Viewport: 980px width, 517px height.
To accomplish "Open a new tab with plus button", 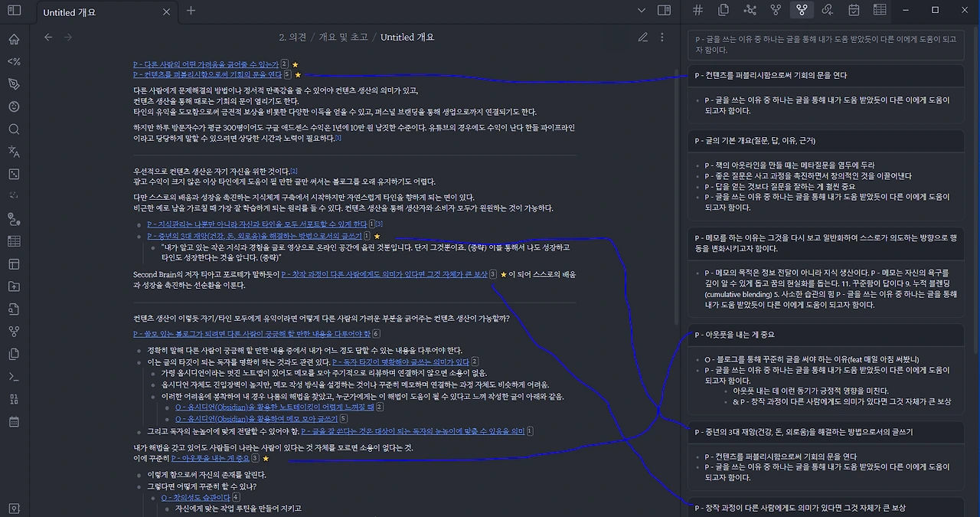I will tap(191, 11).
